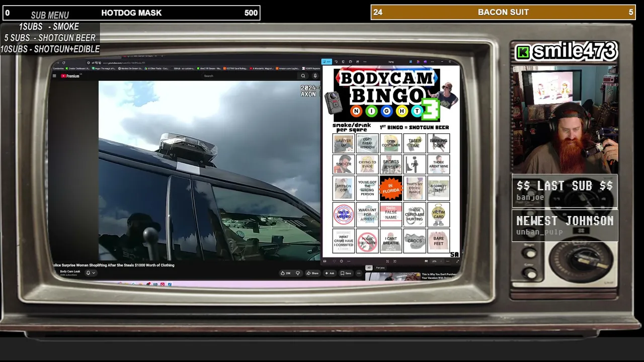
Task: Go to YouTube Premium home logo
Action: click(x=70, y=76)
